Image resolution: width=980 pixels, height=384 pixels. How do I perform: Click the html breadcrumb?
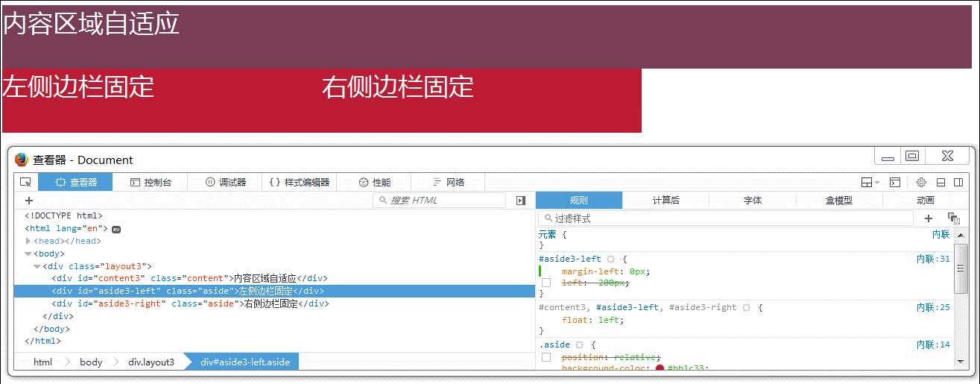[43, 362]
